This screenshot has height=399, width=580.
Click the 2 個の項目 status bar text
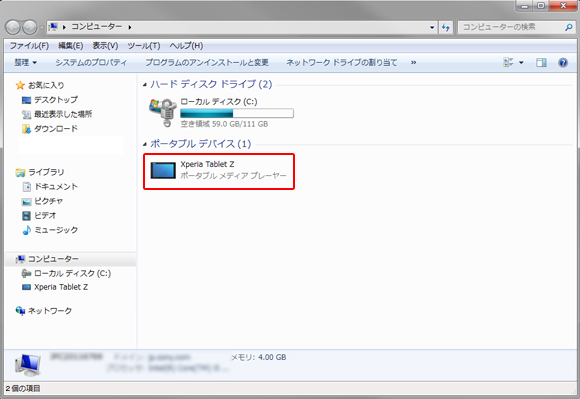(x=23, y=389)
